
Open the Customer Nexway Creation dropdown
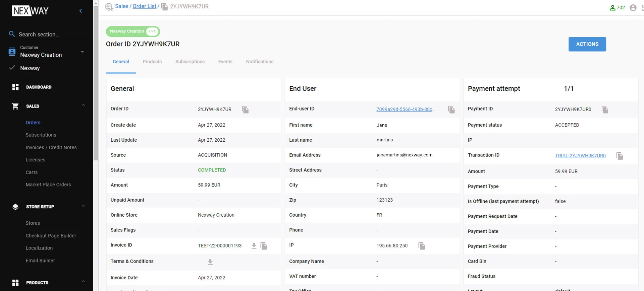coord(82,52)
